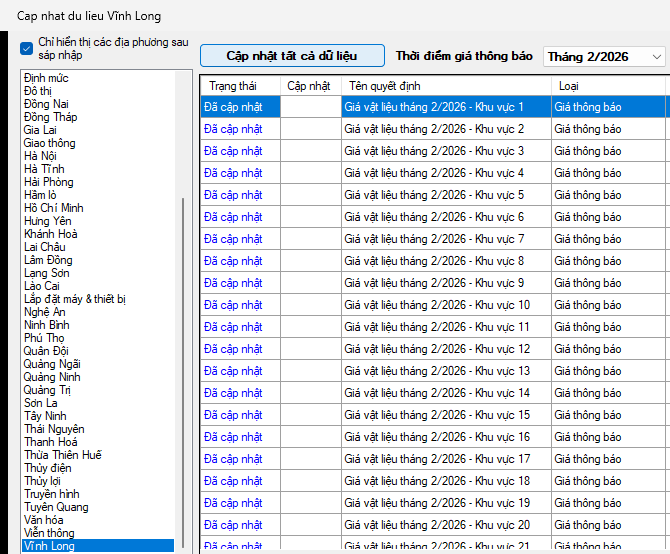
Task: Select 'Thừa Thiên Huế' in the locality list
Action: point(63,455)
